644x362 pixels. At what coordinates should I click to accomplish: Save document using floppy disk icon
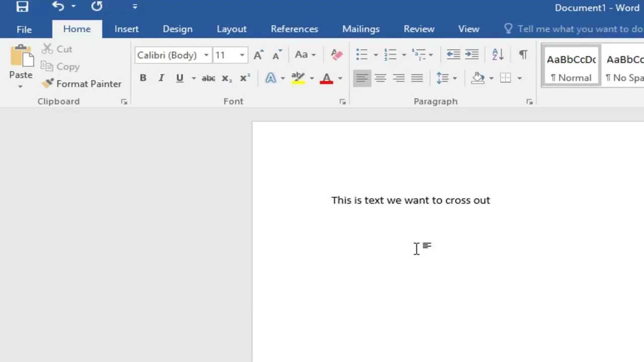[22, 7]
